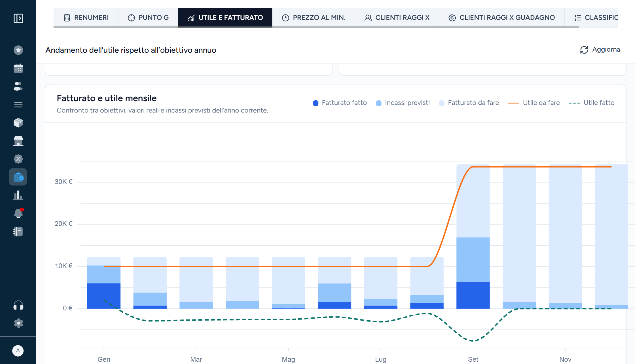
Task: Toggle the Fatturato da fare legend series
Action: click(x=469, y=103)
